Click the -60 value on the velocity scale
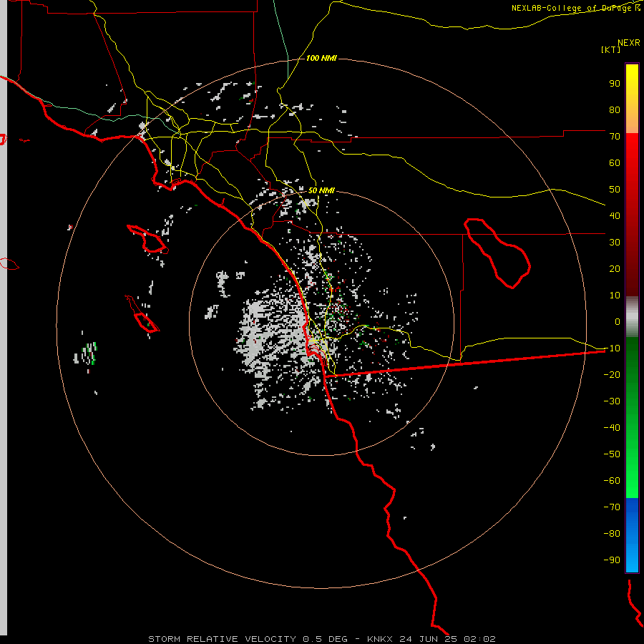This screenshot has width=644, height=644. pyautogui.click(x=612, y=481)
